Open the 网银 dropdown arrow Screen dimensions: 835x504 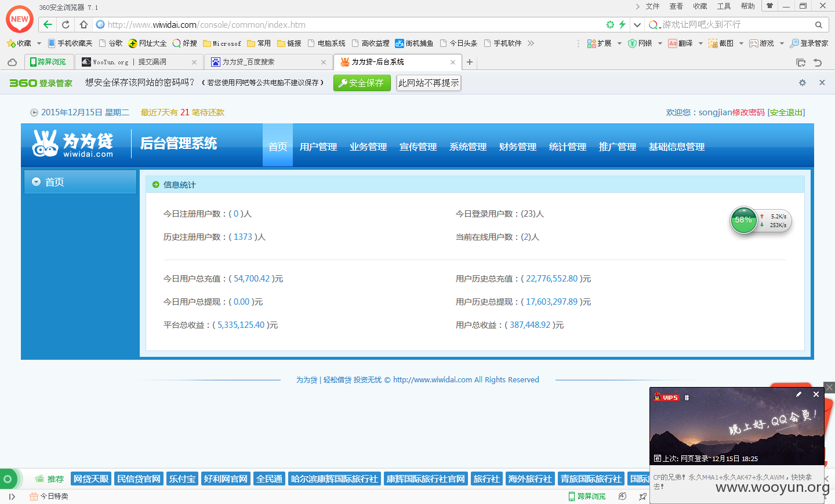(660, 43)
